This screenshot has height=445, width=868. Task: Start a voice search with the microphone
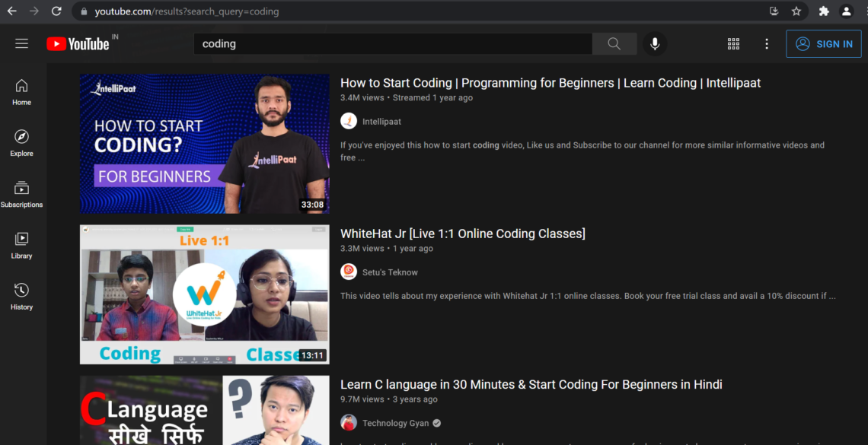click(x=654, y=43)
